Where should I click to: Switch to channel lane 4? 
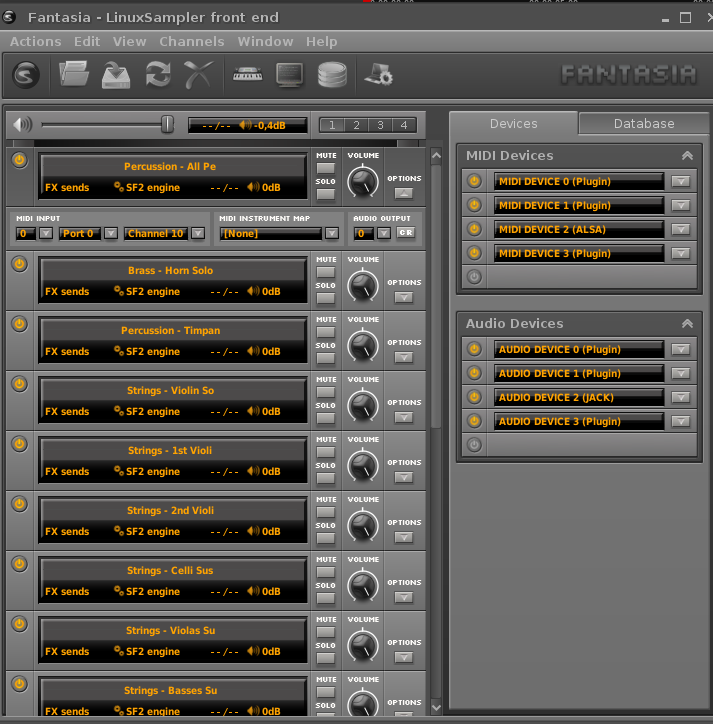(404, 125)
